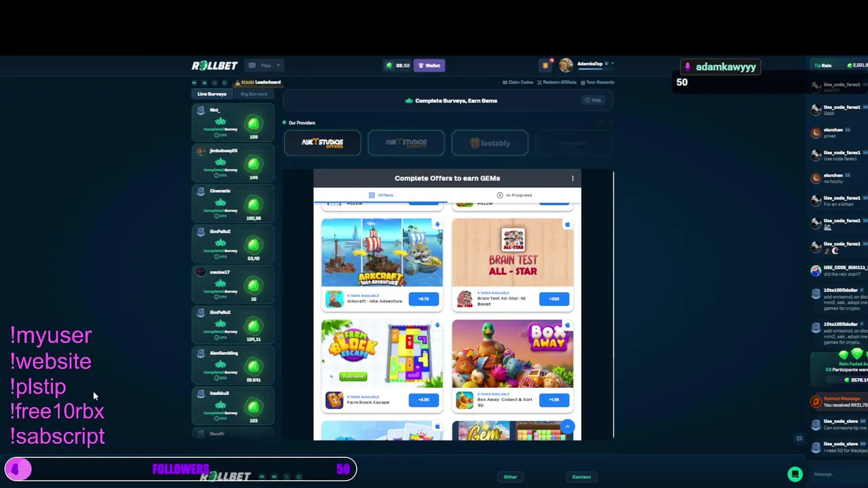Click the Android badge on the Arkcraft card

[x=437, y=224]
